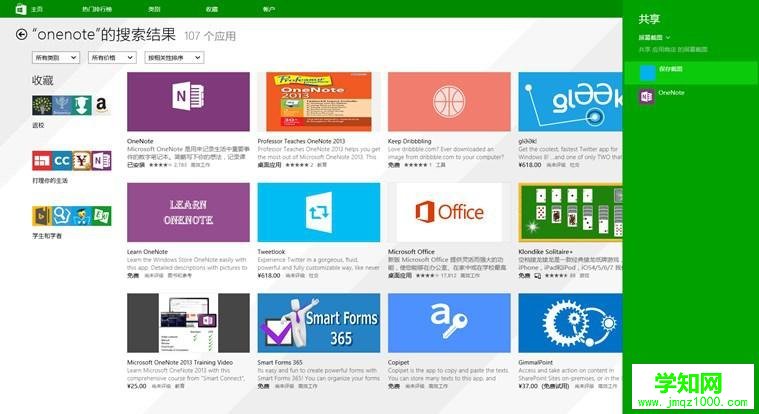Click 'Microsoft OneNote 2013 Training Video' title

pos(180,362)
